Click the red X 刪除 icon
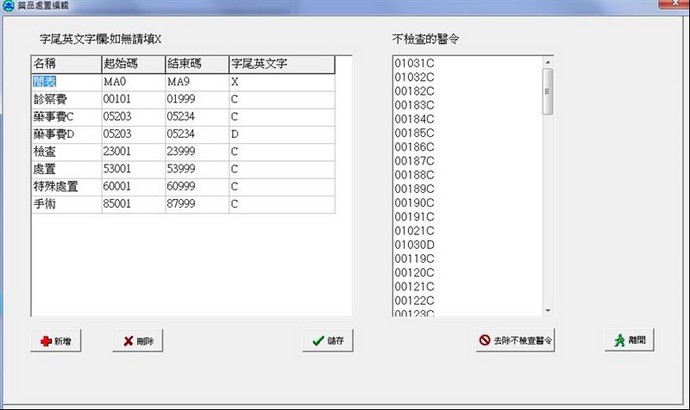 (128, 342)
